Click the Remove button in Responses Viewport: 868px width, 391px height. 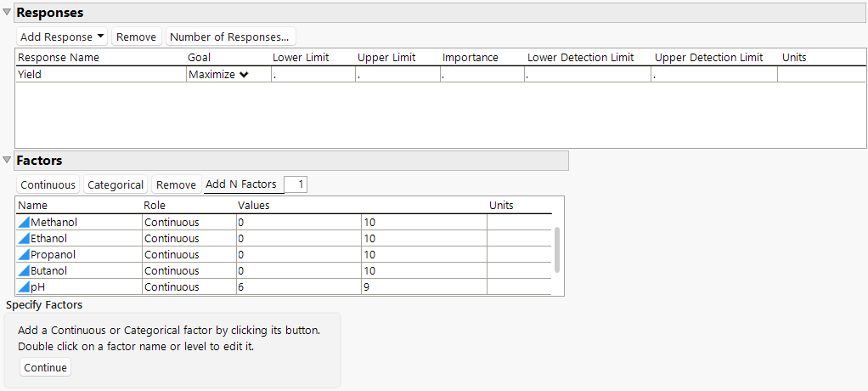(136, 37)
